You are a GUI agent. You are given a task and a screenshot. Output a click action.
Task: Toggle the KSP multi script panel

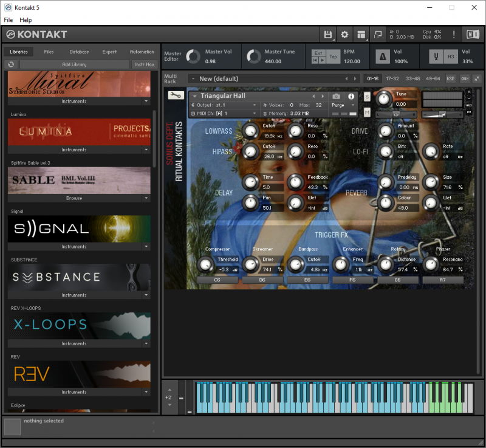click(x=451, y=79)
